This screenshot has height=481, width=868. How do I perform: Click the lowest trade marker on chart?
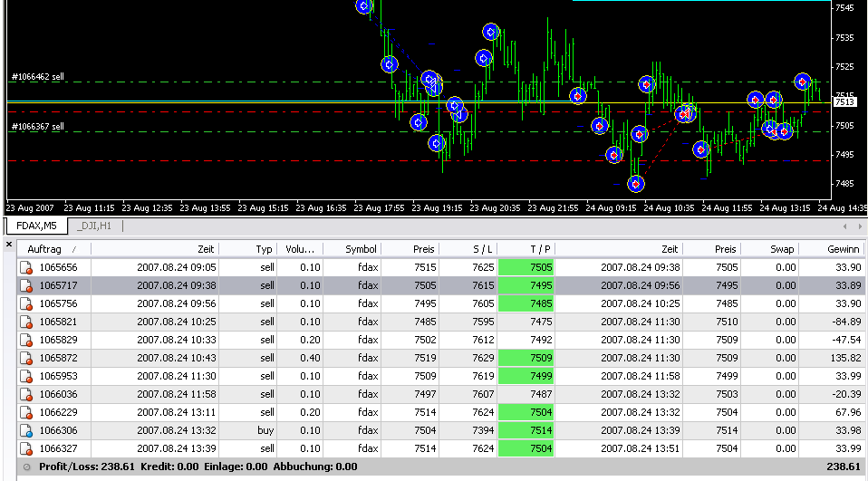(x=636, y=184)
